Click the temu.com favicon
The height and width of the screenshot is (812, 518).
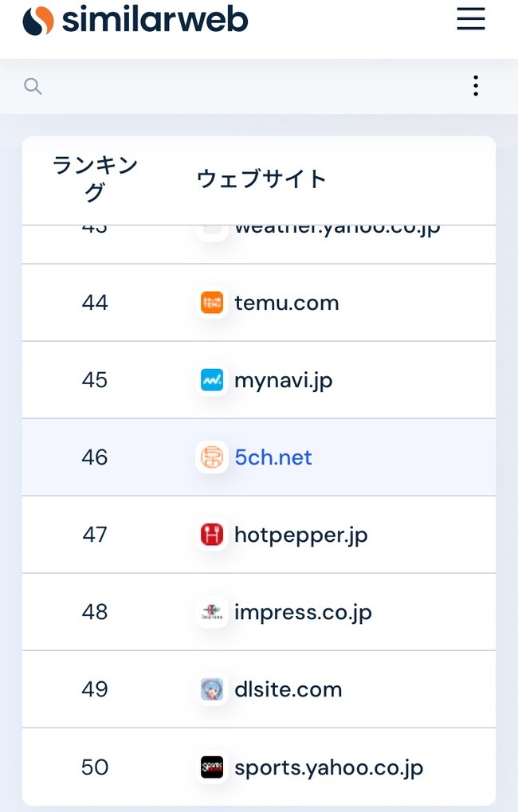(x=212, y=303)
